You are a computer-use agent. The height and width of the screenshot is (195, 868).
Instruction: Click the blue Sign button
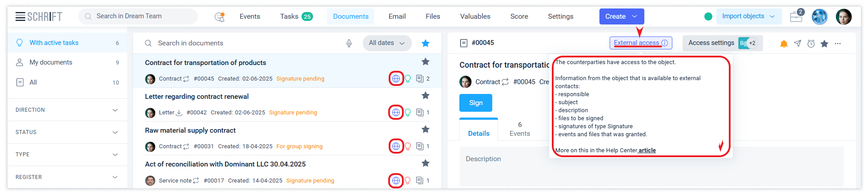coord(476,103)
